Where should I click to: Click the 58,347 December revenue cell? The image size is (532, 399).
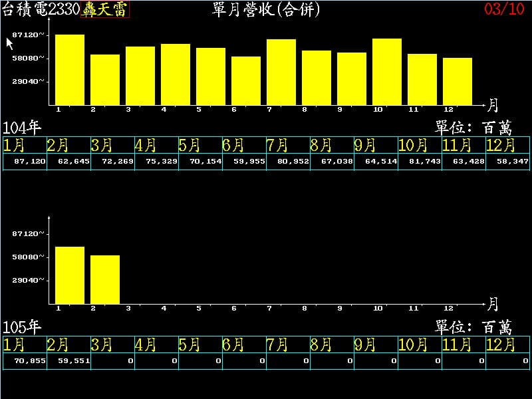[507, 162]
